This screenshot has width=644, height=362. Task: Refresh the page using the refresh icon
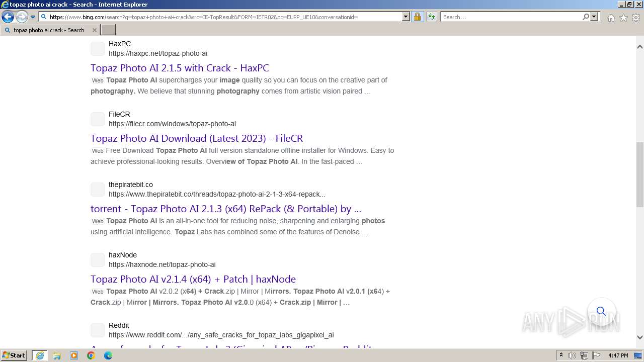pos(432,17)
